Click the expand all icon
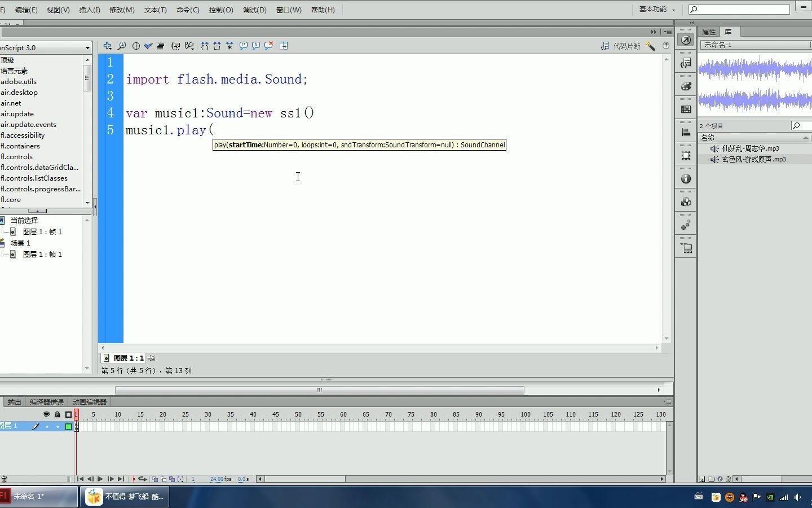This screenshot has height=508, width=812. coord(230,46)
